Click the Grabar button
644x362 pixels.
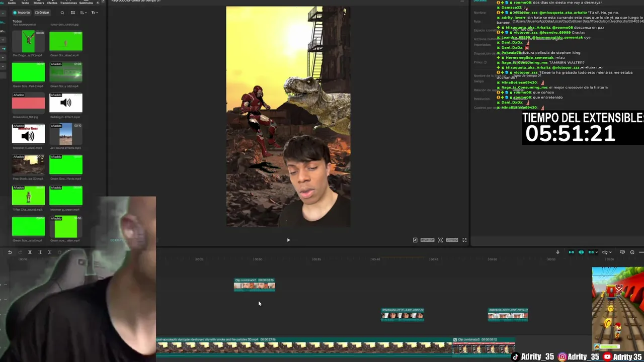tap(42, 13)
